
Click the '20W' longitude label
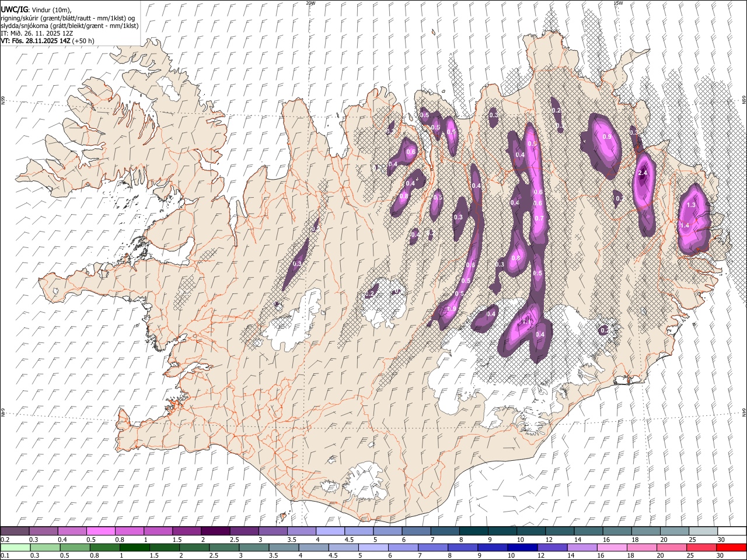coord(310,3)
